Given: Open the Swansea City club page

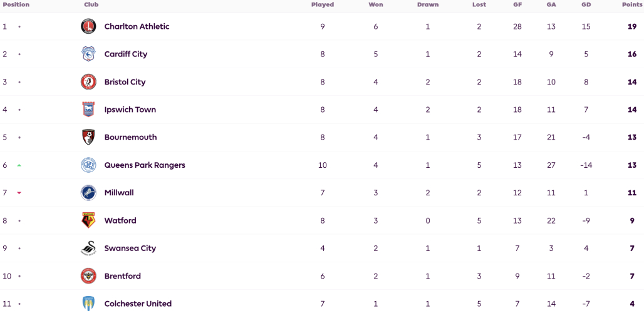Looking at the screenshot, I should coord(130,248).
